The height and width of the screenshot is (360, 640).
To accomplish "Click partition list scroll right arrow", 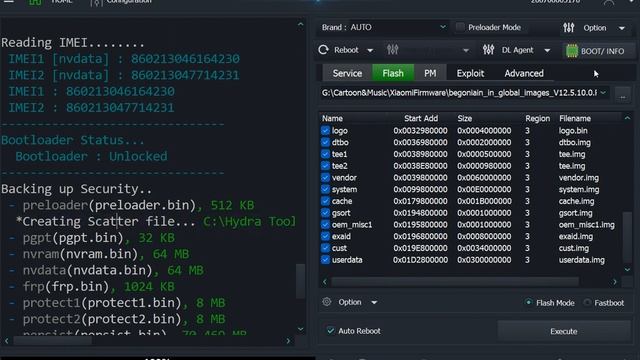I will click(615, 282).
